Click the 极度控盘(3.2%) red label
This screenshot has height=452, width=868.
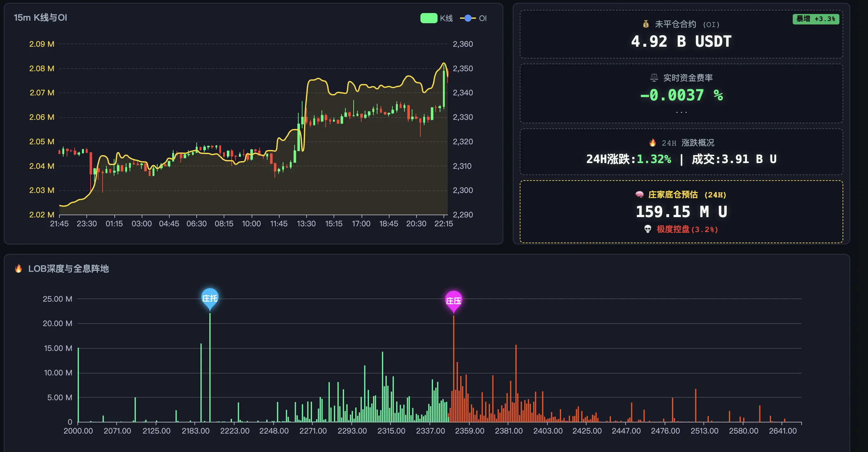[687, 229]
